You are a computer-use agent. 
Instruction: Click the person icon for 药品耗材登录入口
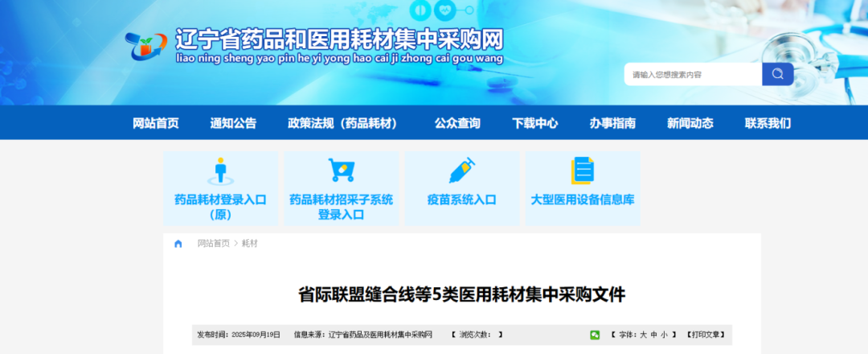[x=219, y=171]
